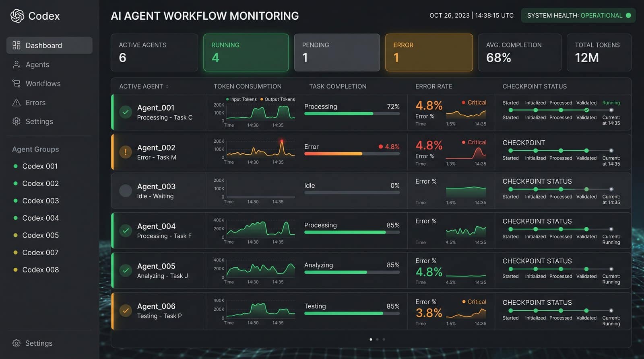Open Agent_004 token consumption chart

tap(260, 228)
